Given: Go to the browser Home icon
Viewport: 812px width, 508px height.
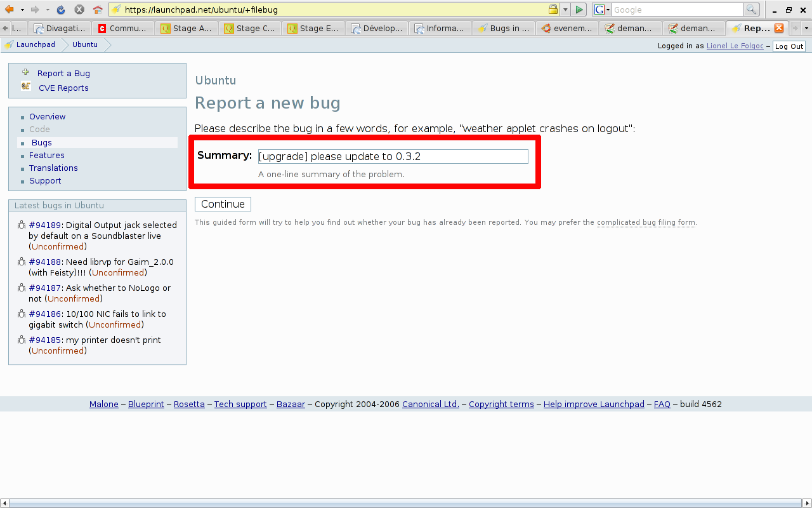Looking at the screenshot, I should point(98,10).
